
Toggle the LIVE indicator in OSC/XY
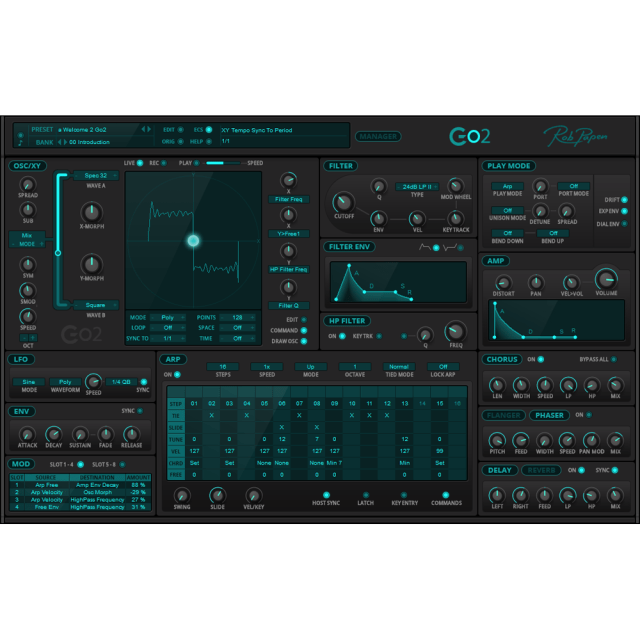tap(140, 163)
